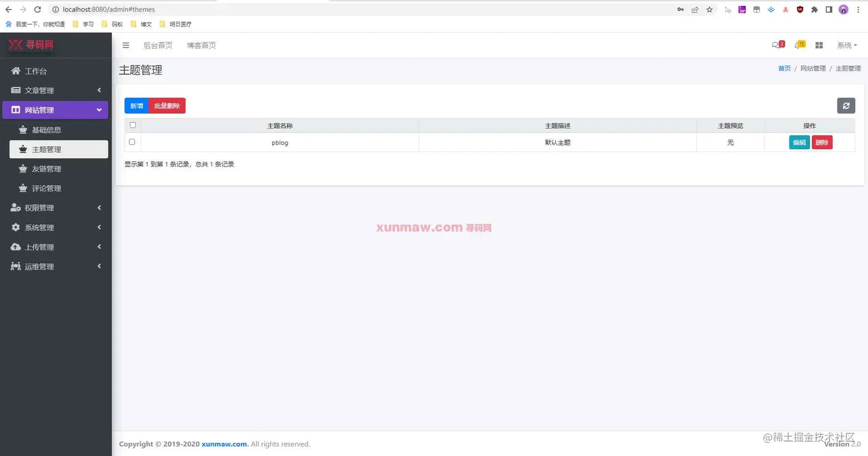Screen dimensions: 868x456
Task: Refresh the theme table
Action: click(846, 106)
